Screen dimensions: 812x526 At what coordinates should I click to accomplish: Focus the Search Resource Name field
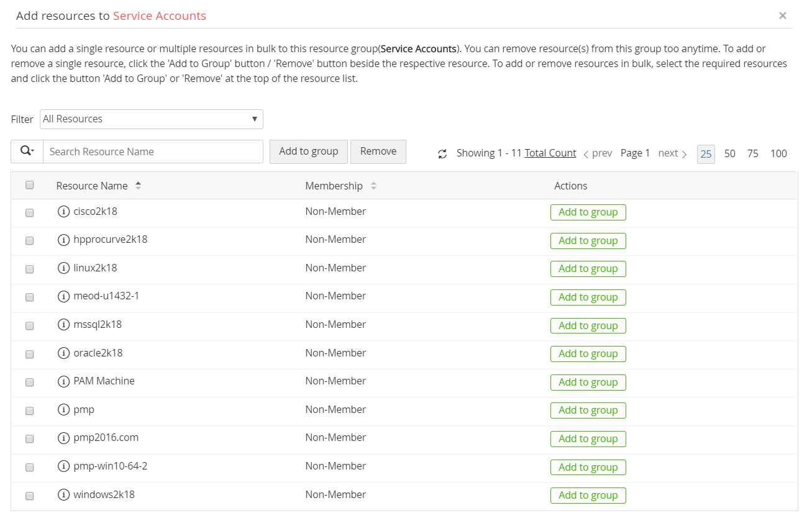(x=153, y=152)
